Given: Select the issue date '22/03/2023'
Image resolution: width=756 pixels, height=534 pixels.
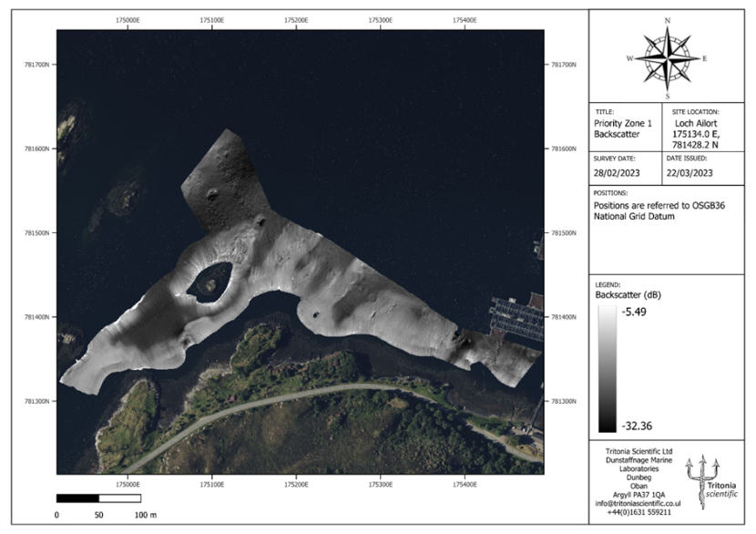Looking at the screenshot, I should [x=690, y=173].
